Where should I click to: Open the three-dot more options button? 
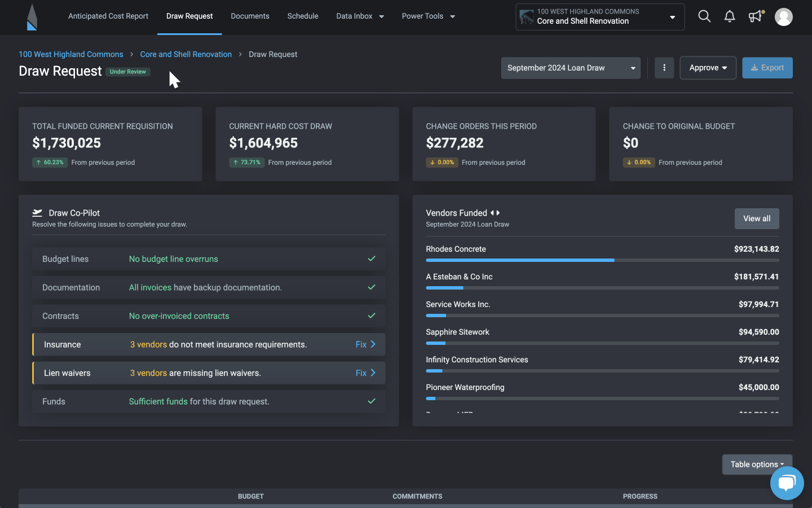click(664, 68)
